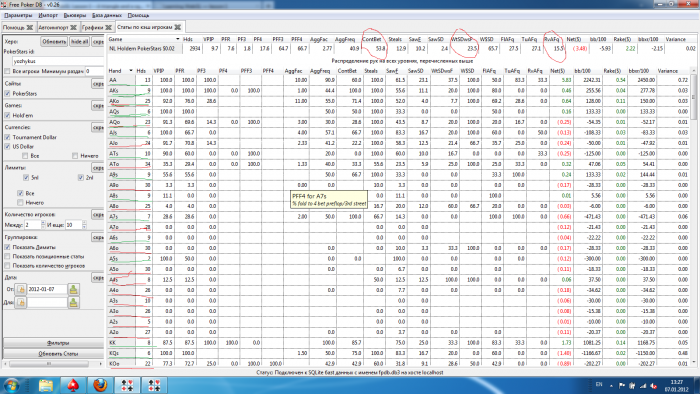Enable 'Показать позиционные статы' checkbox
Image resolution: width=700 pixels, height=394 pixels.
pyautogui.click(x=7, y=257)
